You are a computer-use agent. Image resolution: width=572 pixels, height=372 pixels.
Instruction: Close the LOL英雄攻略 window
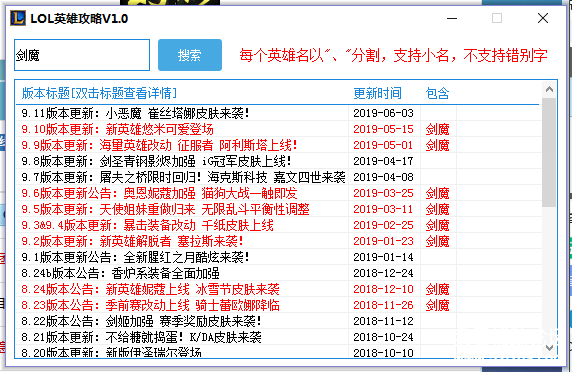click(x=543, y=18)
